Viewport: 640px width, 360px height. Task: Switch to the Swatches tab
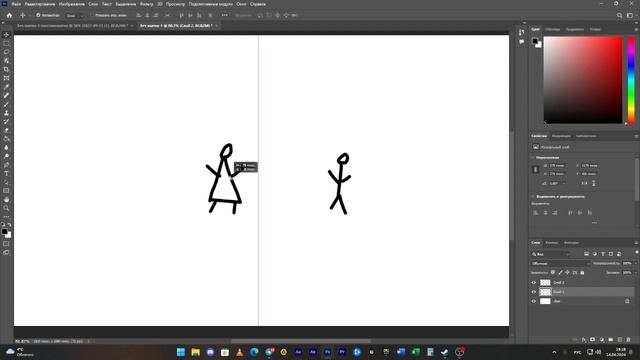point(553,29)
